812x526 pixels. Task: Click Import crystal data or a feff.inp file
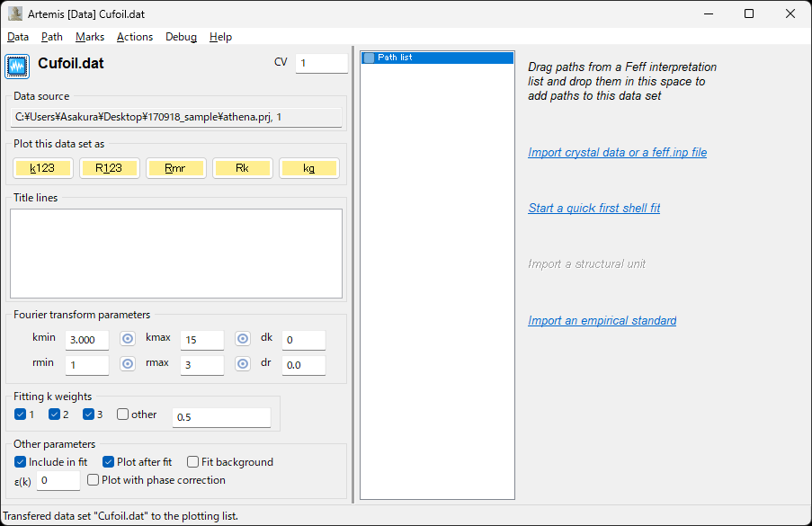click(x=617, y=152)
